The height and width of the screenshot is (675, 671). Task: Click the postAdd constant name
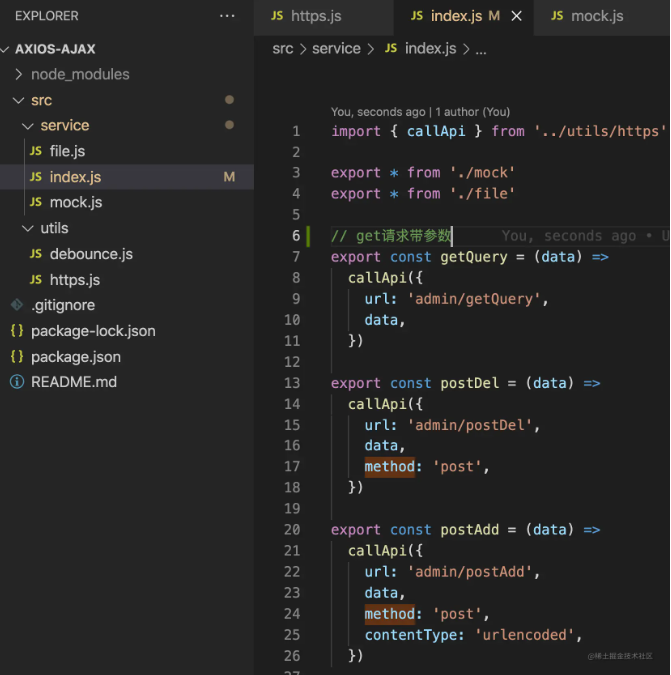click(470, 530)
